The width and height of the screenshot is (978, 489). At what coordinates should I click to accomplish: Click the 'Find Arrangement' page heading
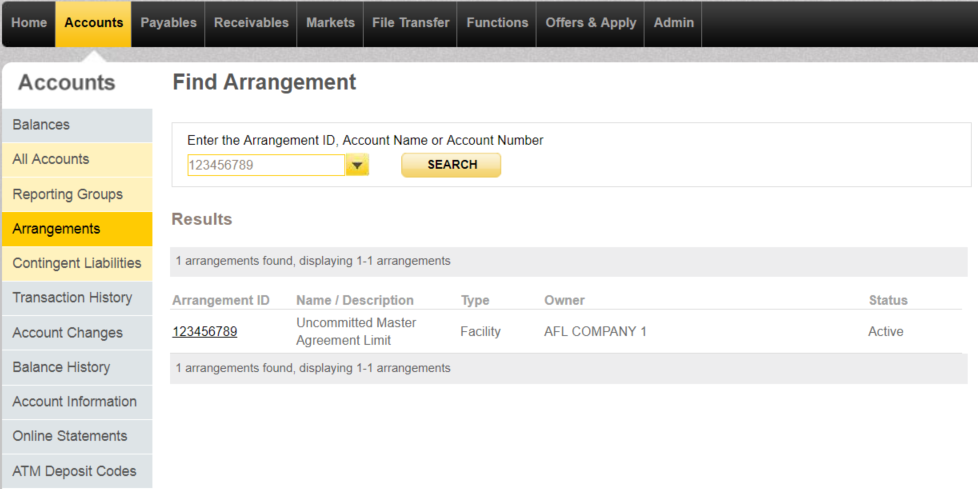point(264,82)
